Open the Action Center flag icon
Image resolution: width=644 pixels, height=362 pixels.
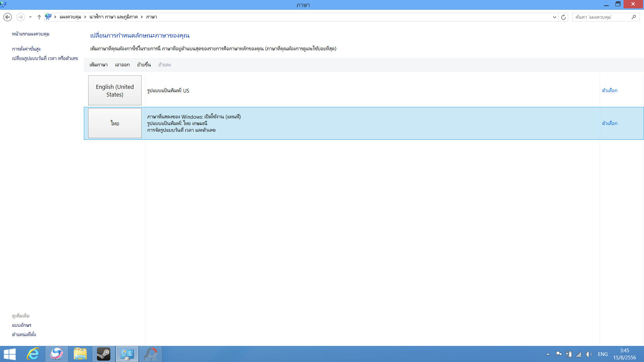tap(558, 354)
